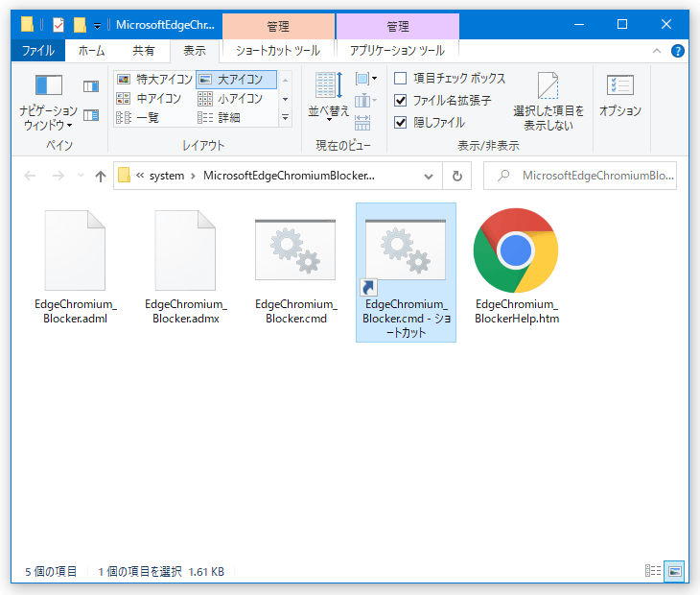700x595 pixels.
Task: Open the ファイル menu tab
Action: [x=38, y=51]
